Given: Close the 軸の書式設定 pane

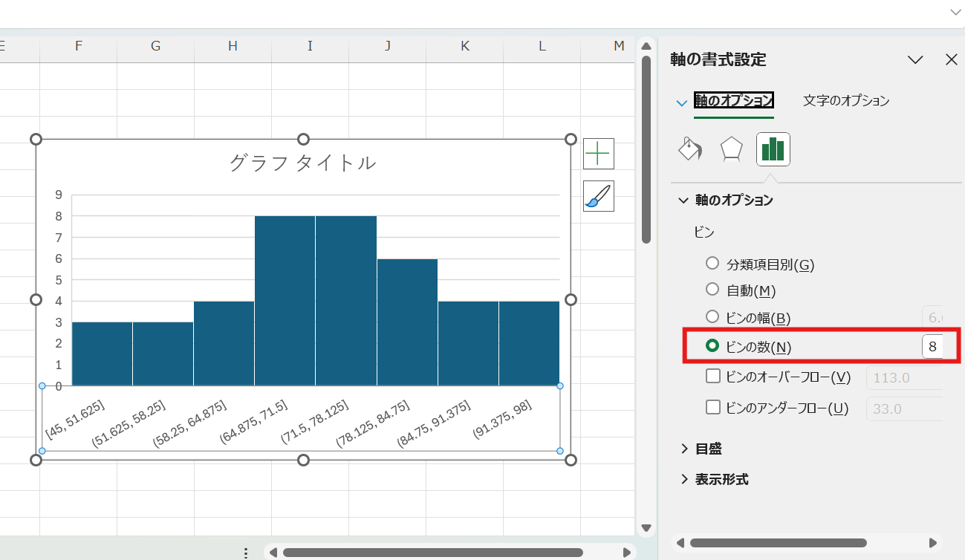Looking at the screenshot, I should 951,60.
